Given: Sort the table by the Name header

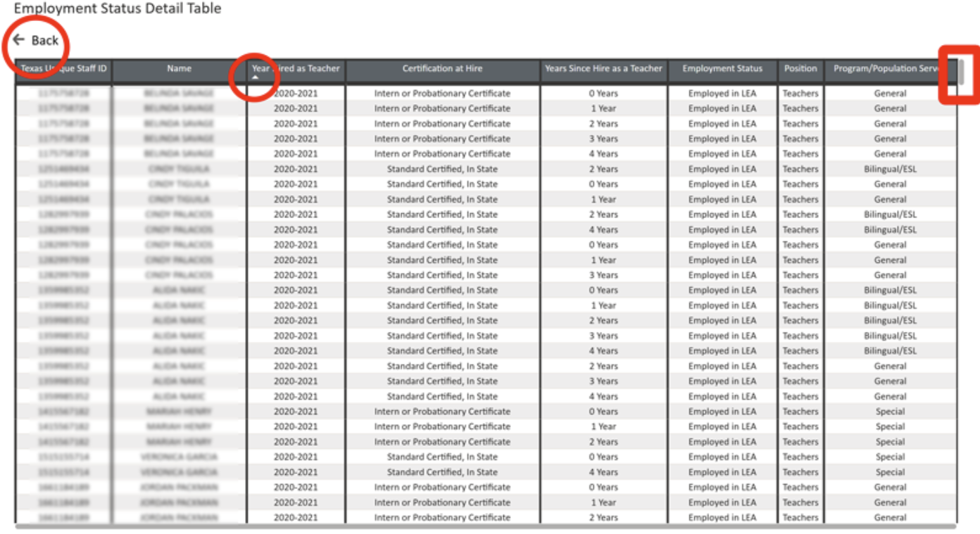Looking at the screenshot, I should (180, 69).
